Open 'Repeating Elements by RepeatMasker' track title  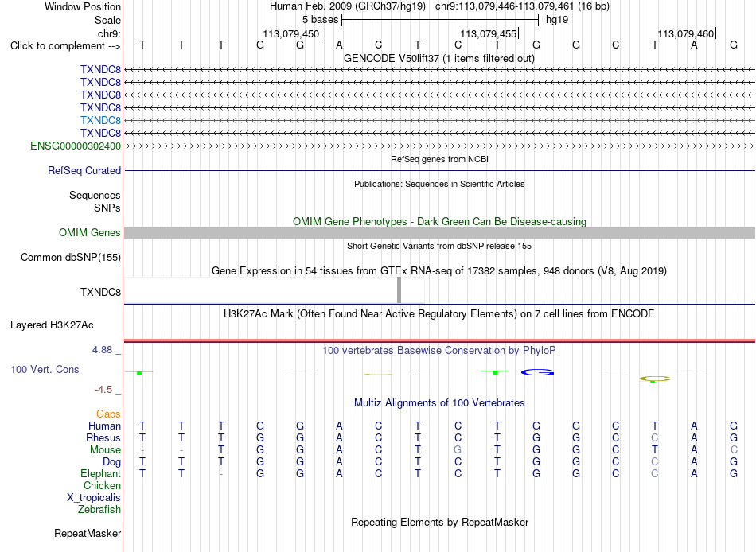[440, 523]
